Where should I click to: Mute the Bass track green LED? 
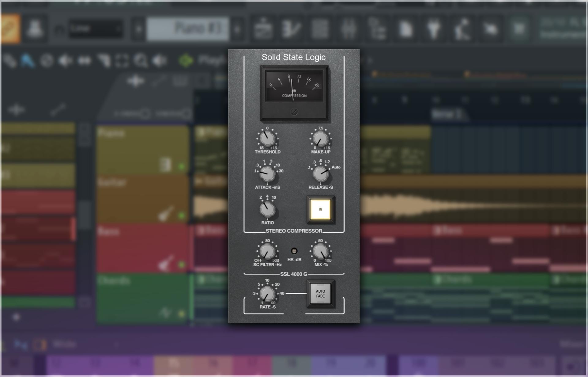[x=182, y=264]
